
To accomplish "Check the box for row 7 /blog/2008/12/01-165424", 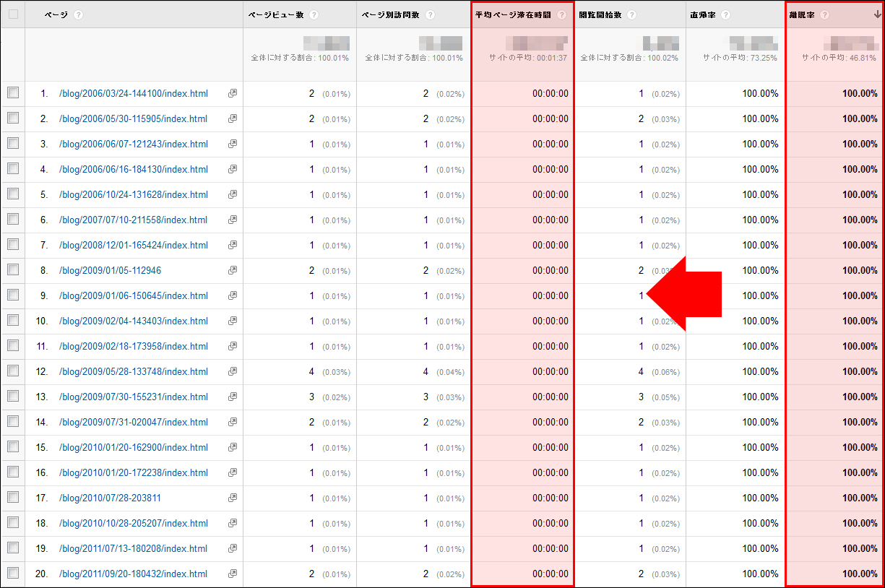I will click(x=13, y=244).
